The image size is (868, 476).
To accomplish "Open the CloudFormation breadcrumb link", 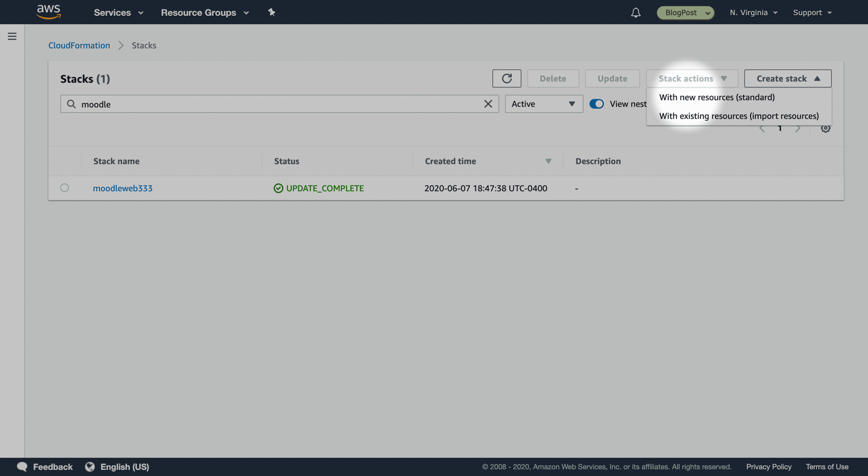I will [79, 45].
